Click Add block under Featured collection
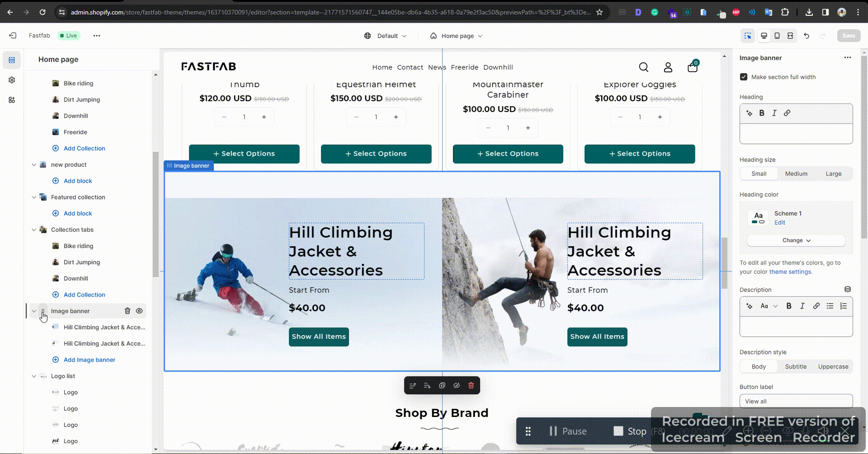 (x=77, y=213)
